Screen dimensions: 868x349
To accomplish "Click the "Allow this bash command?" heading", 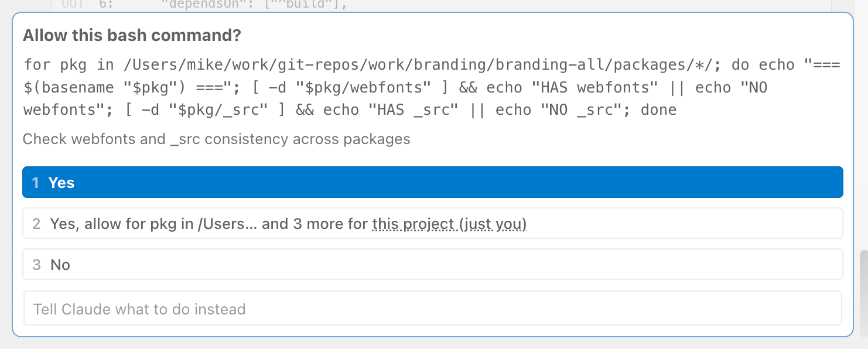I will pos(132,35).
